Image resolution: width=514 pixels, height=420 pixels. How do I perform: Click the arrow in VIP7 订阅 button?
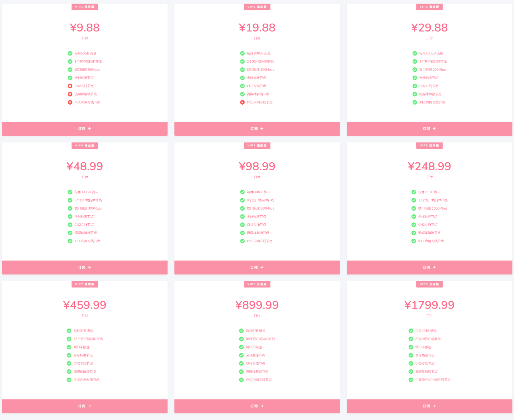click(x=90, y=406)
